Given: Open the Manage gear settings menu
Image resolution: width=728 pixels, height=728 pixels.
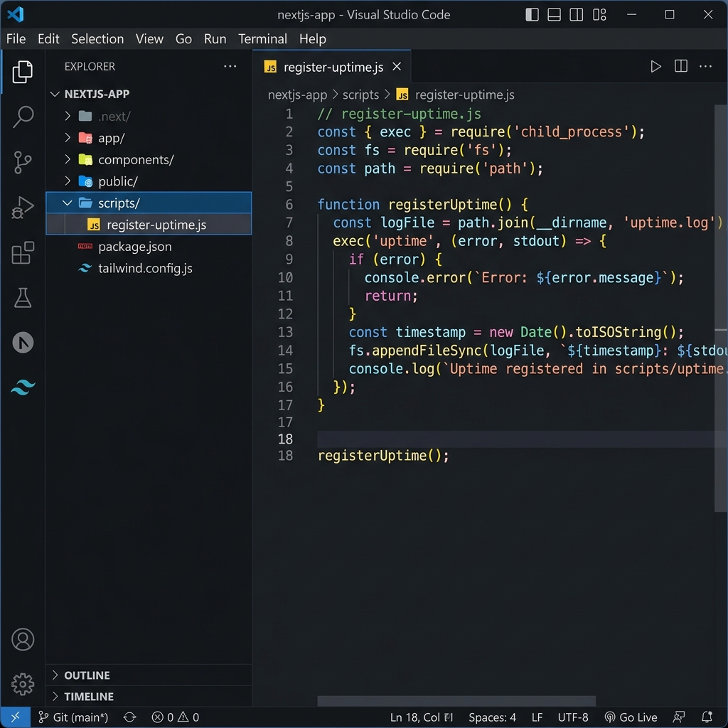Looking at the screenshot, I should pyautogui.click(x=22, y=684).
